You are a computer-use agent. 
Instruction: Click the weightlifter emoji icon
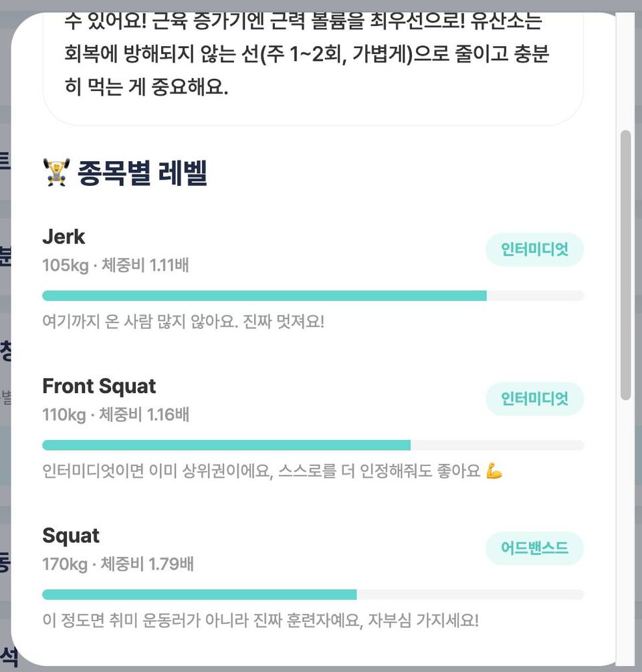click(57, 173)
